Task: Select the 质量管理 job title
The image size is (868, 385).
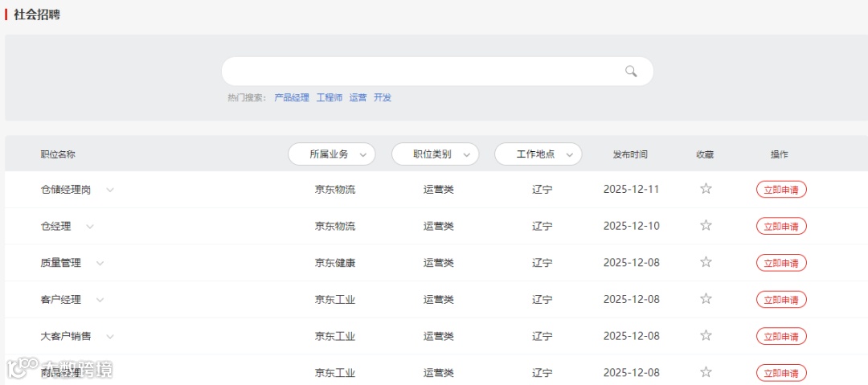Action: pos(61,263)
